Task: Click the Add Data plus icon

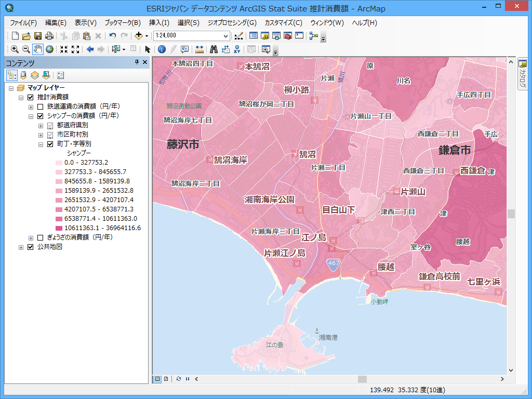Action: tap(138, 36)
